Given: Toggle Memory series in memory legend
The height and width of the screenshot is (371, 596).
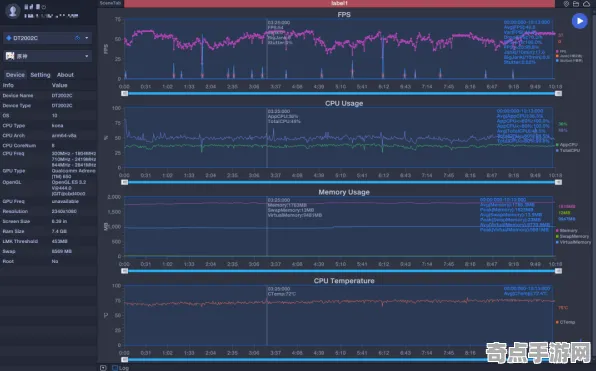Looking at the screenshot, I should point(567,230).
